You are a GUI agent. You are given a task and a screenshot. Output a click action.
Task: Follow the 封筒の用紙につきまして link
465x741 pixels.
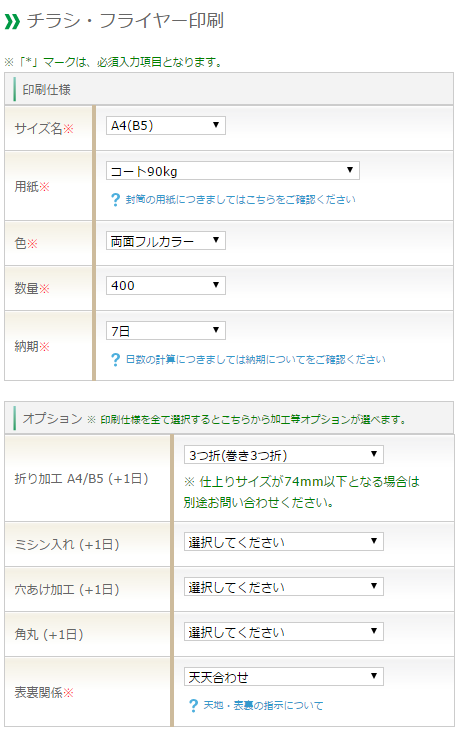(241, 200)
